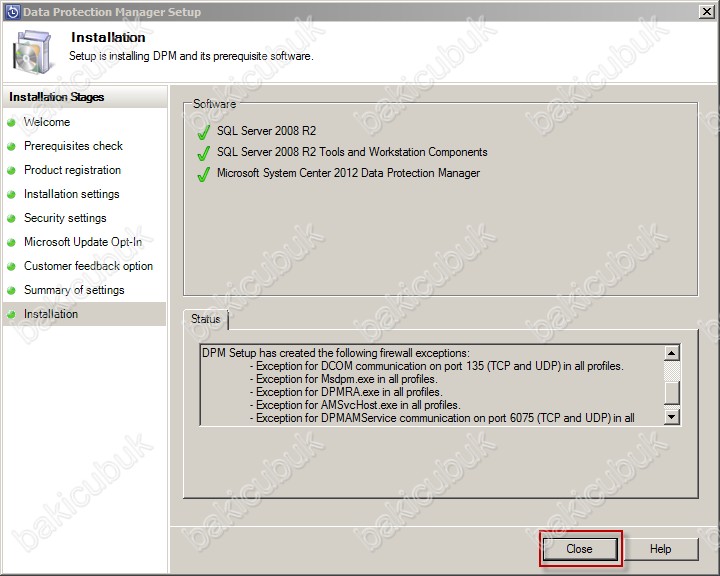Image resolution: width=720 pixels, height=576 pixels.
Task: Click the DCOM communication port 135 exception line
Action: pos(436,366)
